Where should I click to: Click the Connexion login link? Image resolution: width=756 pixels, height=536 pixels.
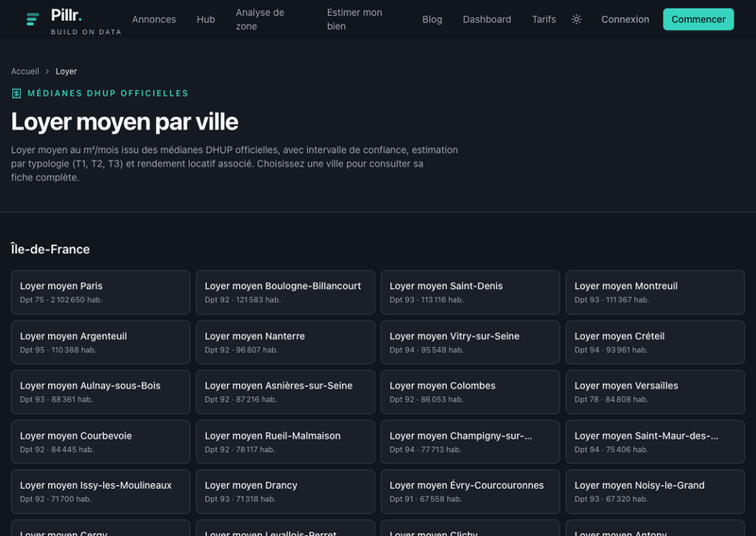pyautogui.click(x=625, y=19)
